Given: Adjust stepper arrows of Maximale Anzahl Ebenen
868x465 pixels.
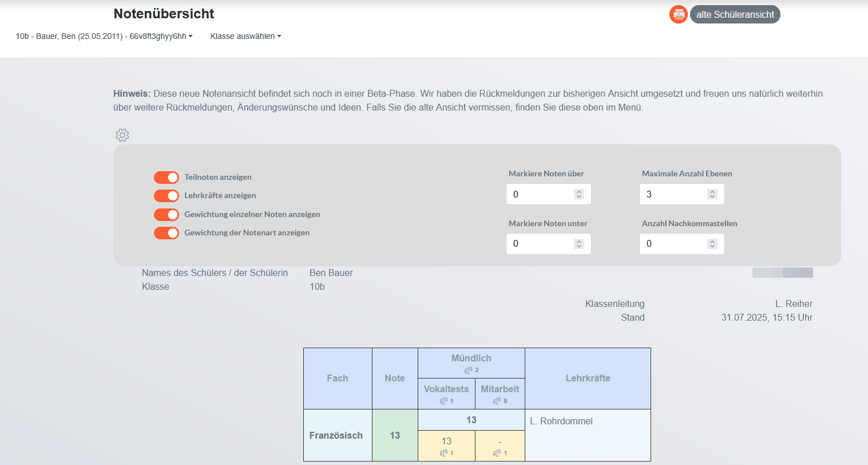Looking at the screenshot, I should 712,194.
